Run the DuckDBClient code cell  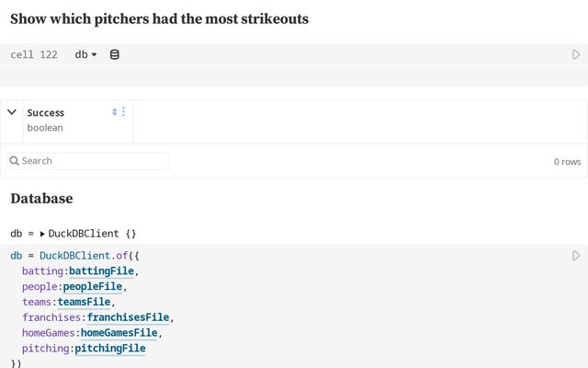point(576,255)
